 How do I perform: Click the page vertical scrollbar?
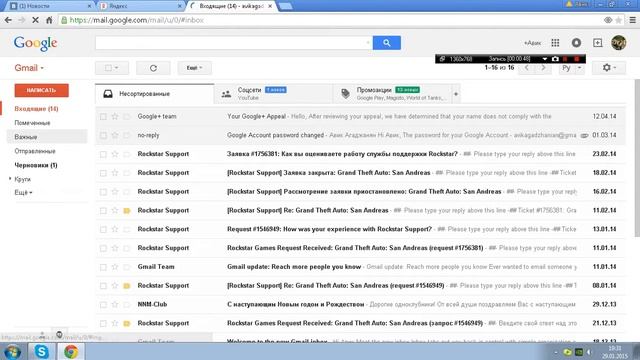pyautogui.click(x=637, y=158)
